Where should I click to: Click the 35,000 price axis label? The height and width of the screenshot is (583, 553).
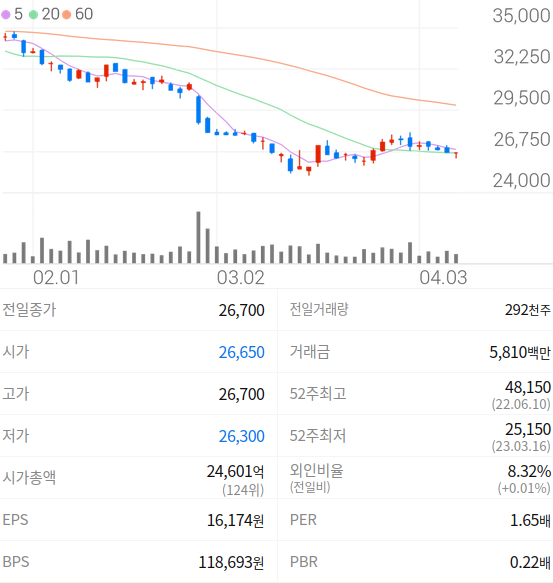tap(521, 16)
